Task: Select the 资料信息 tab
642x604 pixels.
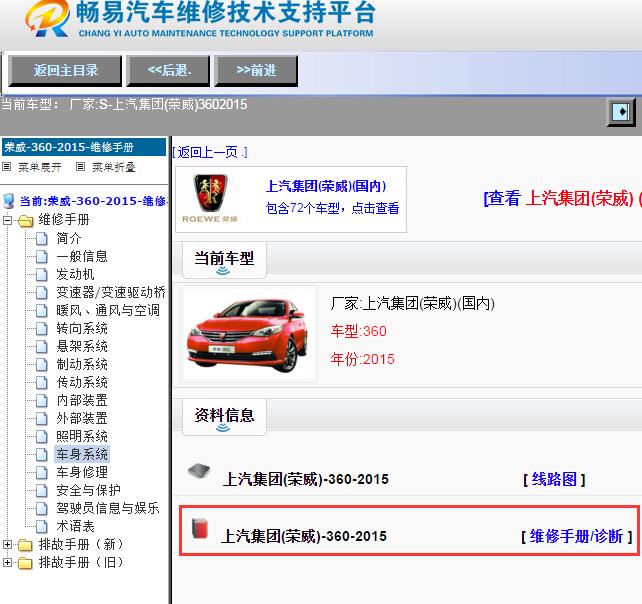Action: tap(224, 417)
